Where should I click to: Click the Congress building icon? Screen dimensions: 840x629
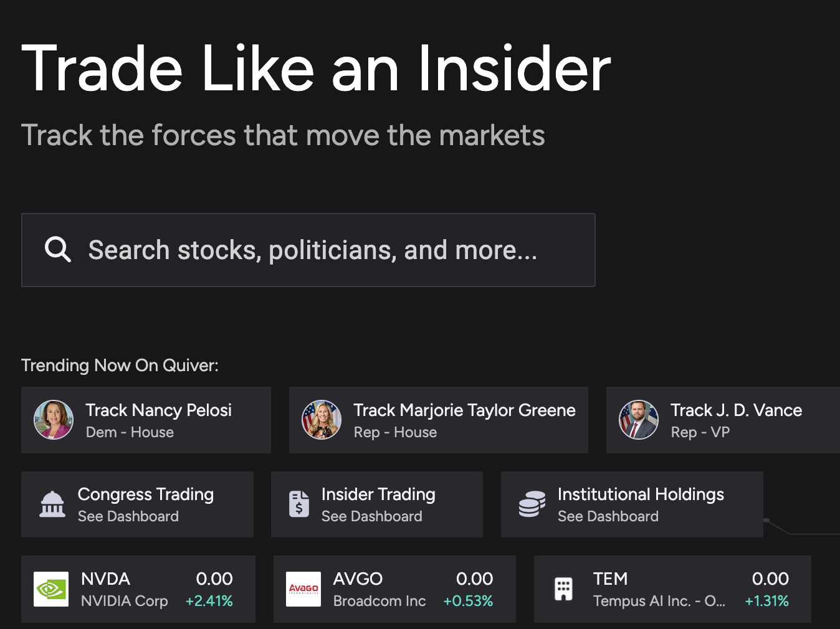[x=52, y=504]
